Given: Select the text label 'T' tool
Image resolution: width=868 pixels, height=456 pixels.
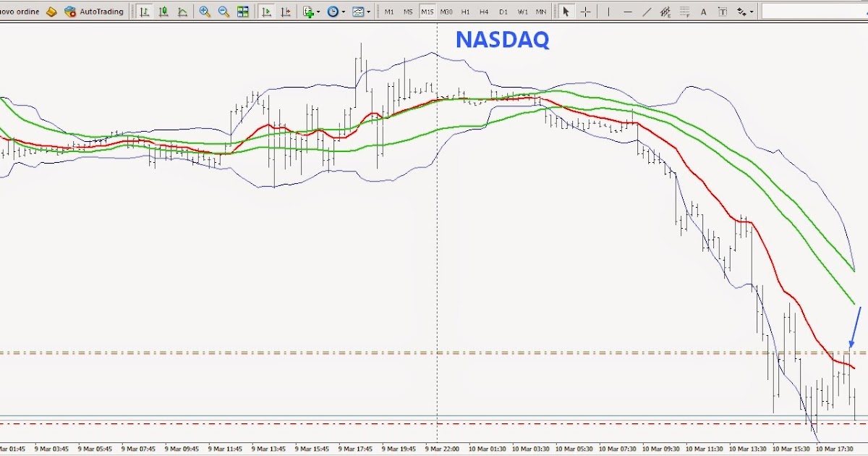Looking at the screenshot, I should [x=722, y=12].
